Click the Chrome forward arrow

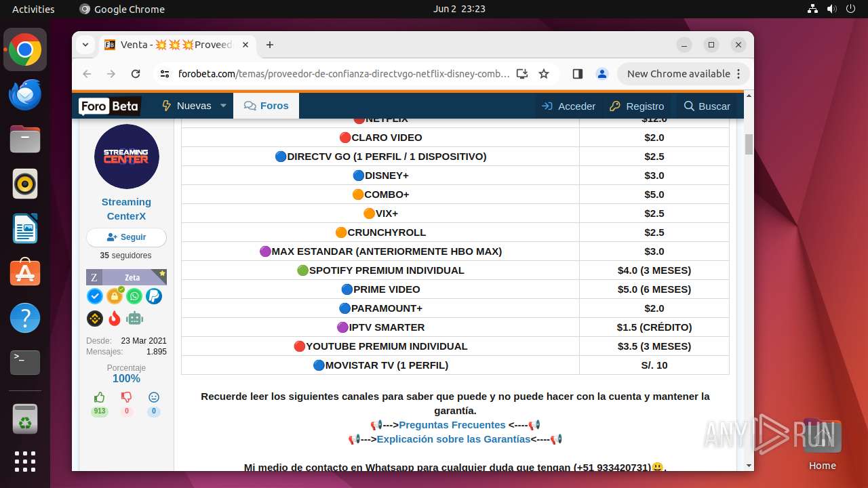pos(111,74)
